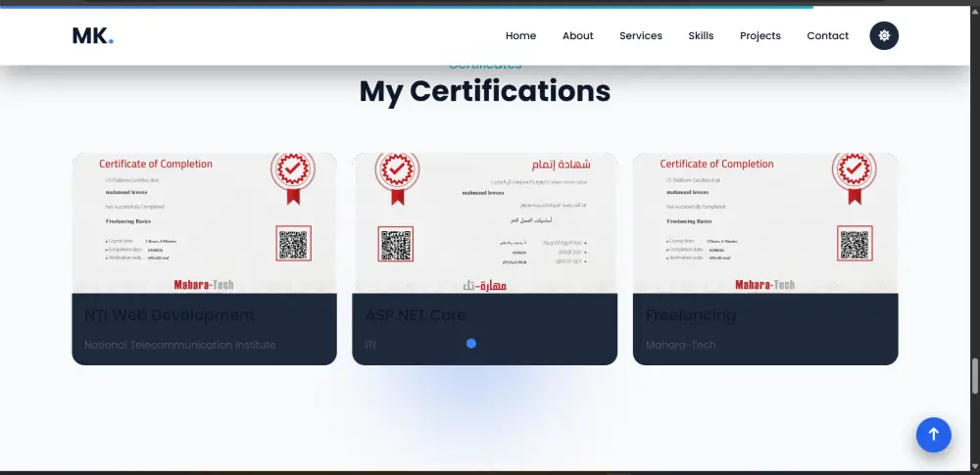Click the page vertical scrollbar thumb
Image resolution: width=980 pixels, height=475 pixels.
[x=974, y=376]
